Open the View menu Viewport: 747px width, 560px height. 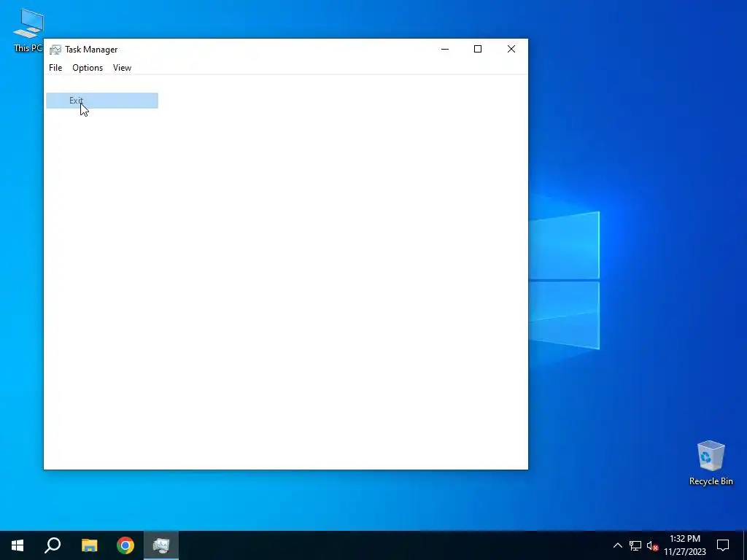122,68
